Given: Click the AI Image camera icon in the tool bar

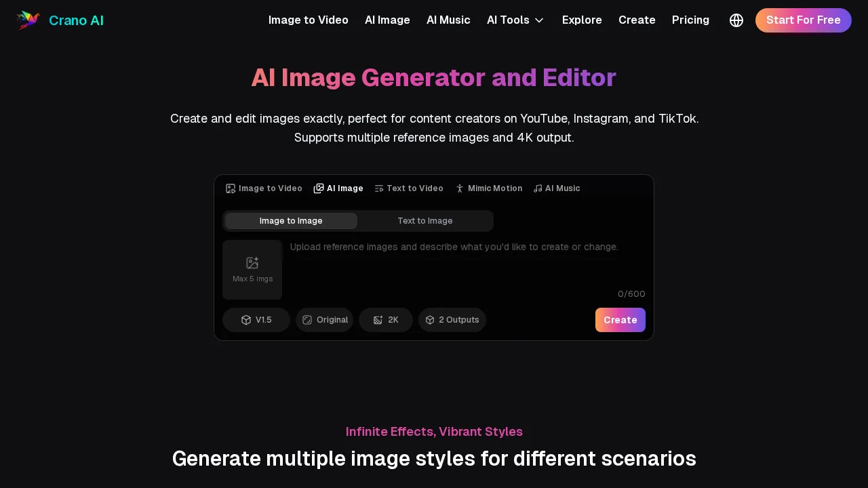Looking at the screenshot, I should coord(319,188).
